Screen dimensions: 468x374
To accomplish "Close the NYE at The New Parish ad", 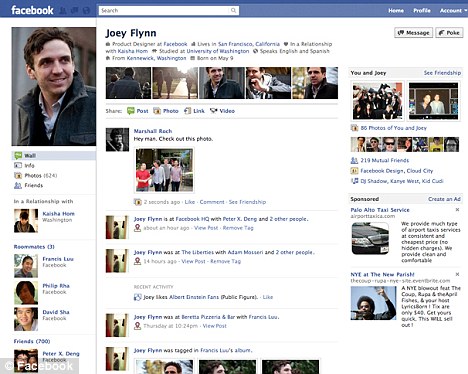I will (457, 274).
